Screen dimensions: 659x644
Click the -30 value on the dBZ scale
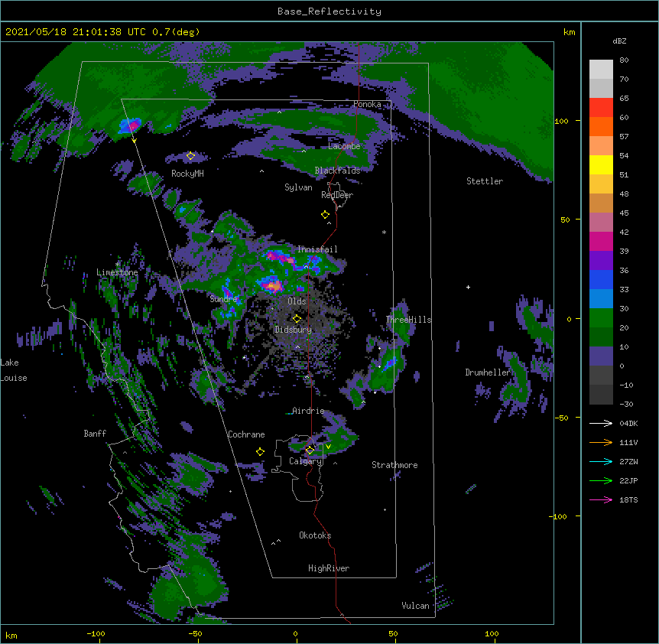tap(626, 404)
